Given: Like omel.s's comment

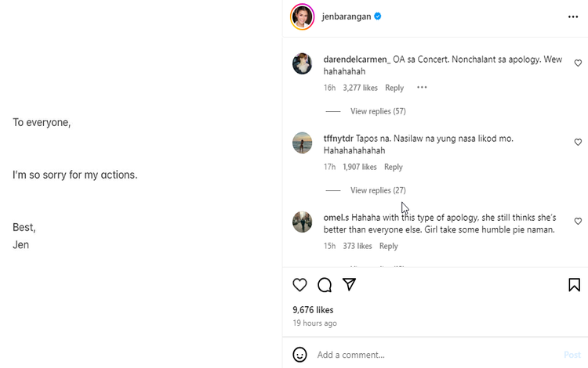Looking at the screenshot, I should pyautogui.click(x=578, y=222).
